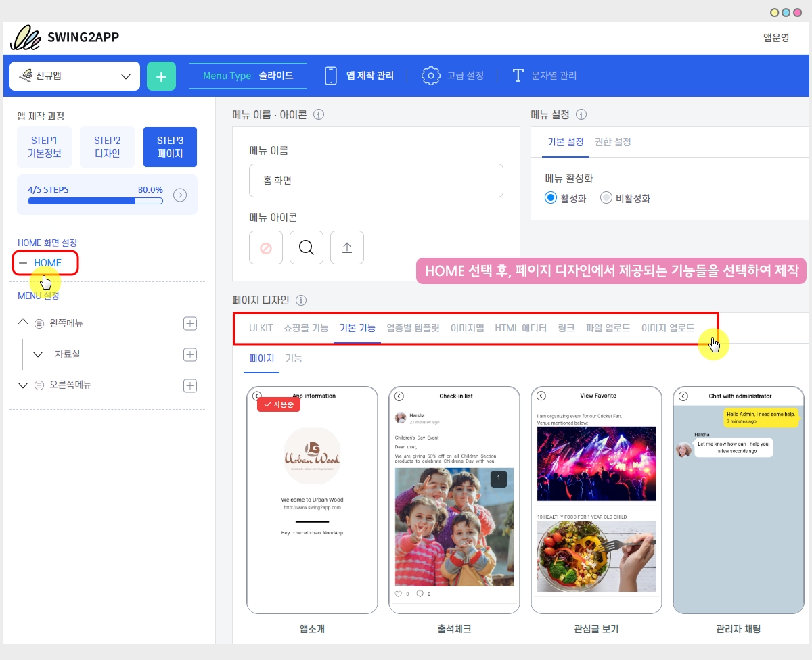Open the 신규앱 app selector dropdown
This screenshot has width=812, height=660.
74,76
